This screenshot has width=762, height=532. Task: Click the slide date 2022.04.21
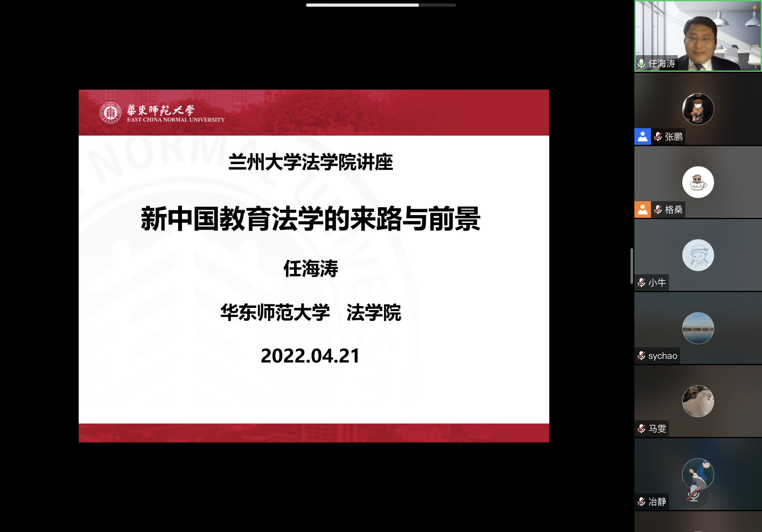tap(310, 356)
